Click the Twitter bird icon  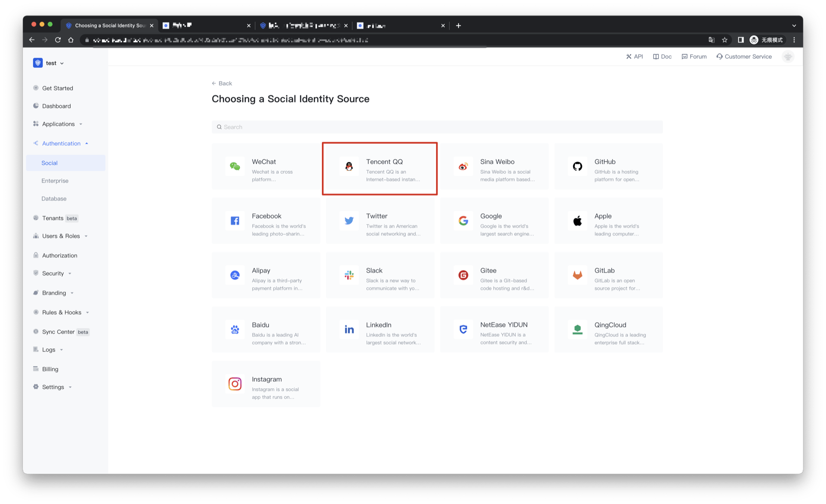click(x=349, y=221)
